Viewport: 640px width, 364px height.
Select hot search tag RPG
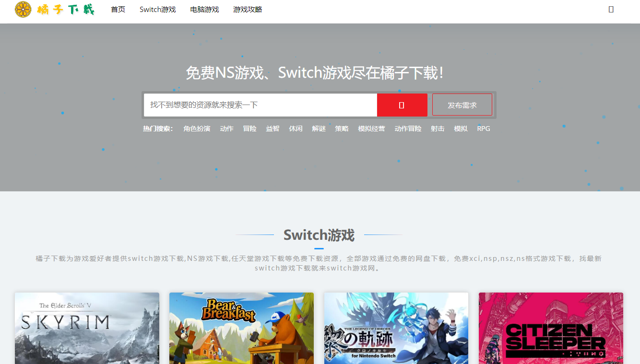point(484,129)
